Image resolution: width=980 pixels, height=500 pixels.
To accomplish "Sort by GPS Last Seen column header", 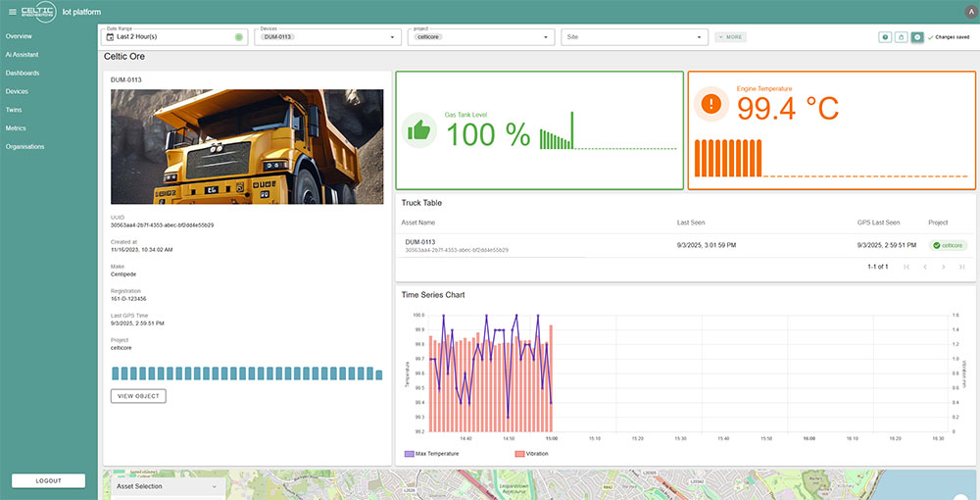I will coord(878,223).
